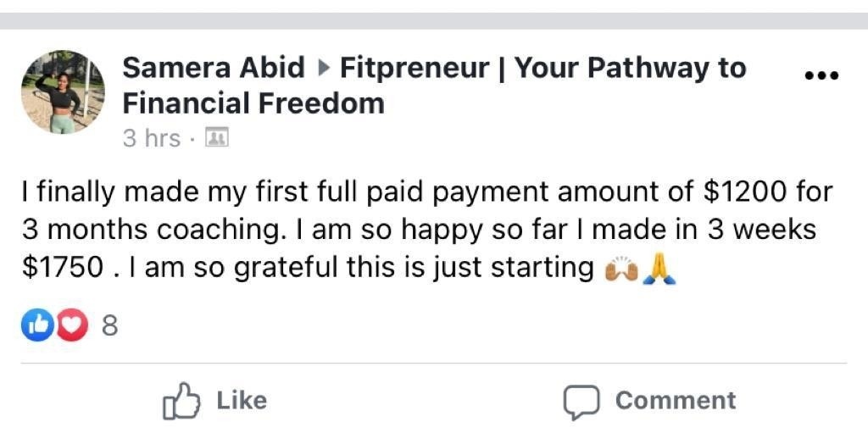Click the $1200 amount in post

(x=743, y=193)
